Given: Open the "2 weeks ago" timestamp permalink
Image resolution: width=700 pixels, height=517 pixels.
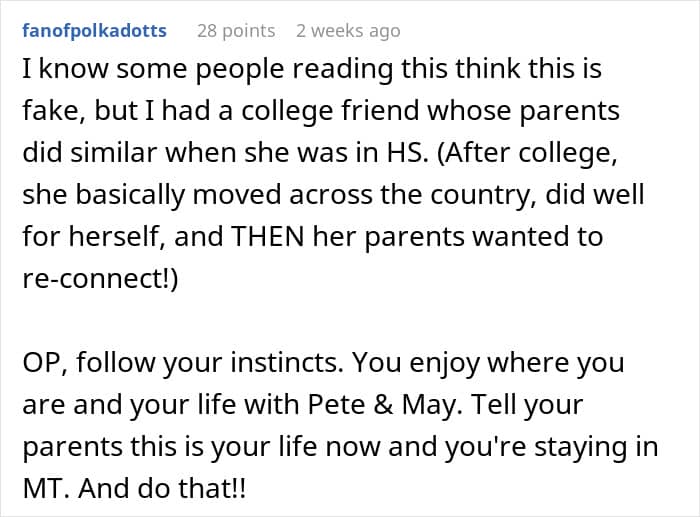Looking at the screenshot, I should 348,31.
